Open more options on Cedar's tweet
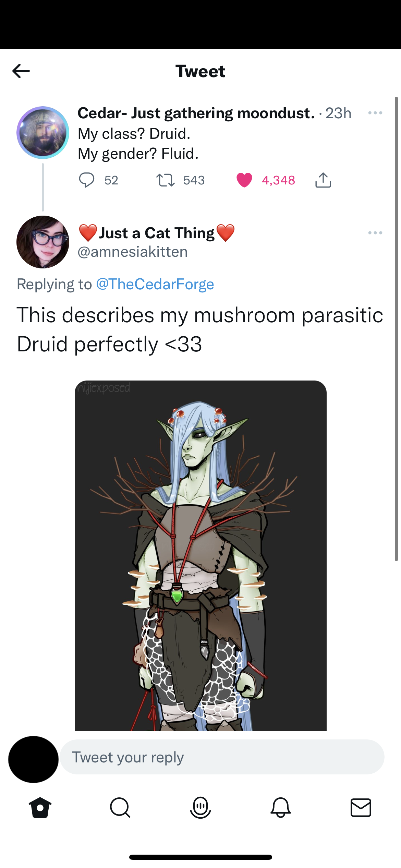The height and width of the screenshot is (868, 401). (x=375, y=113)
